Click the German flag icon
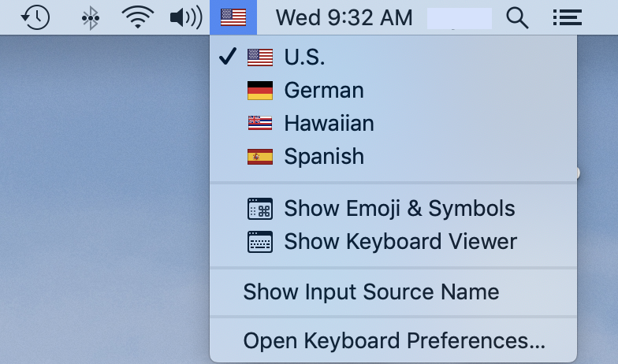This screenshot has height=364, width=618. 260,91
